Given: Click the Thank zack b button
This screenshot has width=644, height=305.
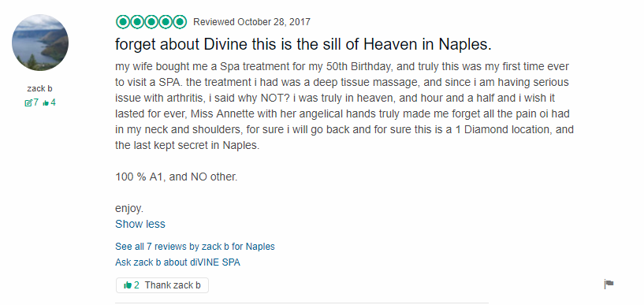Looking at the screenshot, I should click(162, 285).
